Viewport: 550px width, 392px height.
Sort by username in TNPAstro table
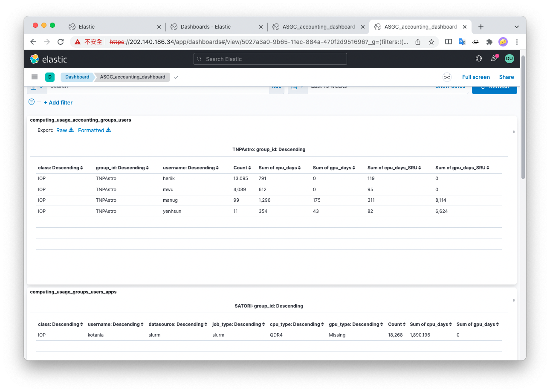191,168
